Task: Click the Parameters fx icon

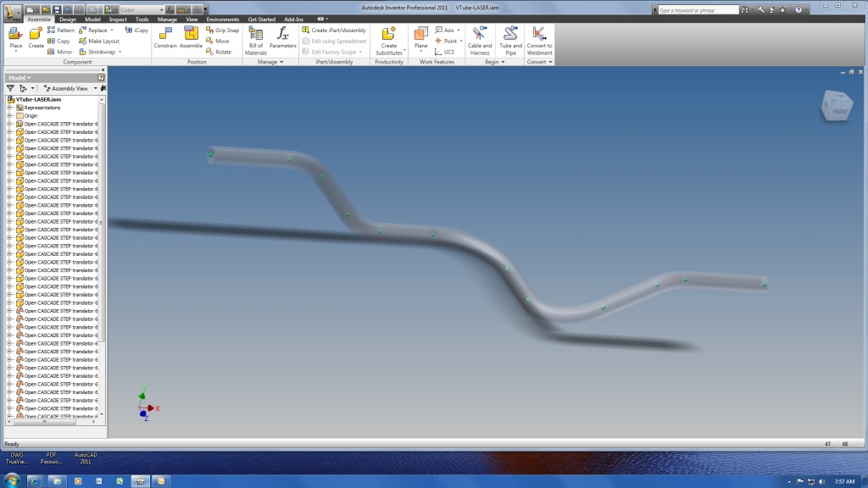Action: click(x=283, y=35)
